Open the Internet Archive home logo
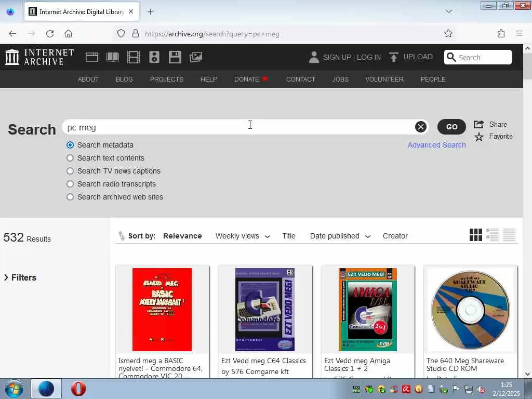 click(x=39, y=57)
